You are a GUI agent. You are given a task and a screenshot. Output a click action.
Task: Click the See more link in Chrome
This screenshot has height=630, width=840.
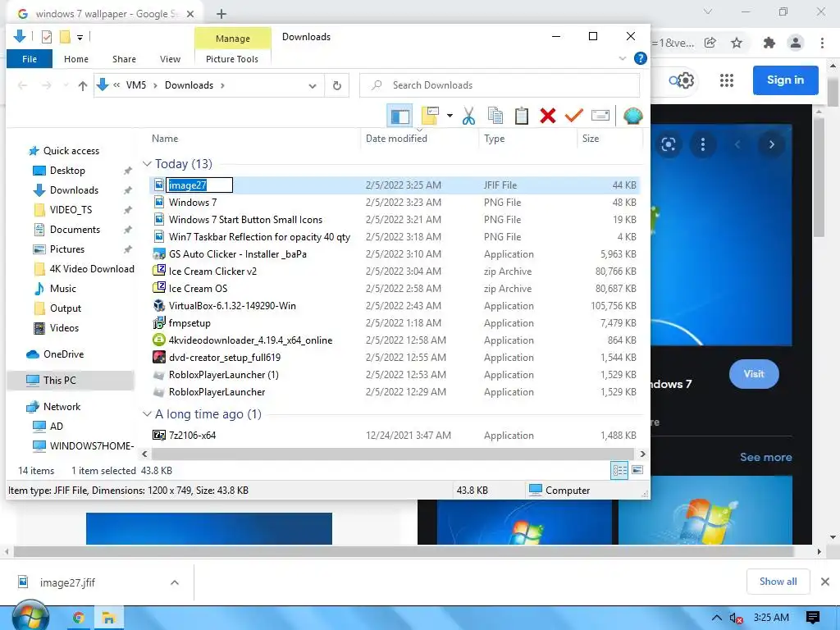(x=765, y=457)
